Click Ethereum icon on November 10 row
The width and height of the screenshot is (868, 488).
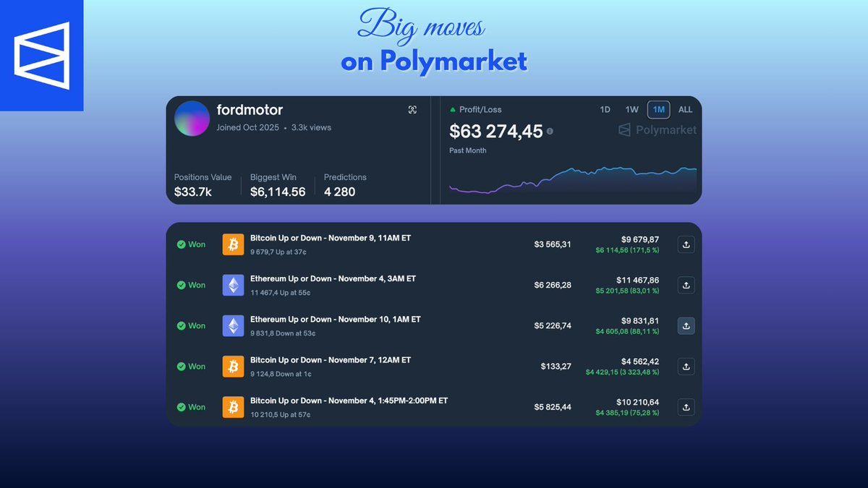click(233, 325)
